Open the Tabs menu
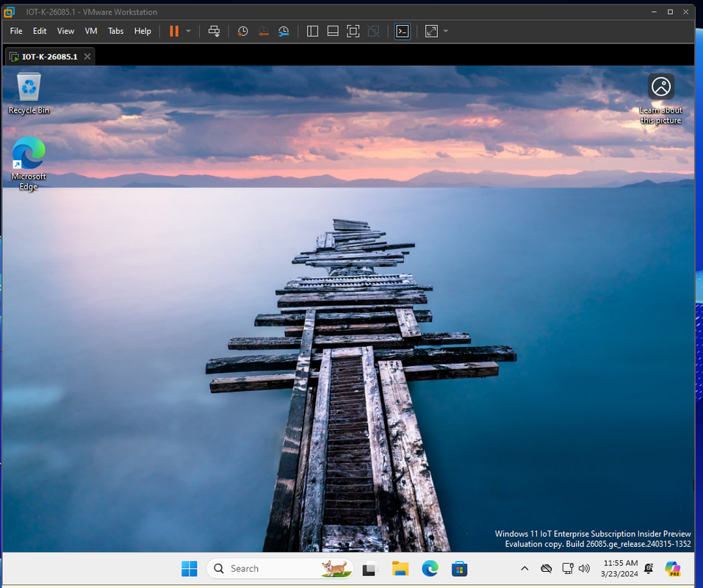Viewport: 703px width, 588px height. 115,31
